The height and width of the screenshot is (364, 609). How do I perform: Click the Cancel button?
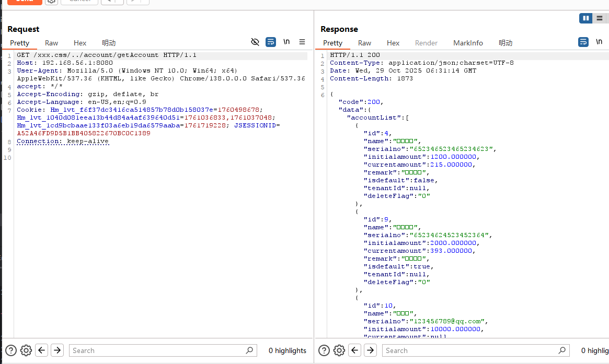pos(79,2)
